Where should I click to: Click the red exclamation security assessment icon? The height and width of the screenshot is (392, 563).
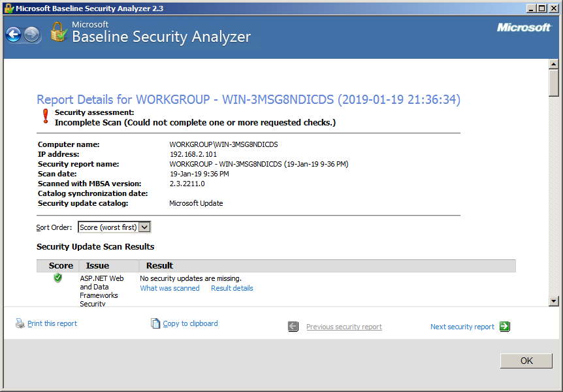coord(46,116)
